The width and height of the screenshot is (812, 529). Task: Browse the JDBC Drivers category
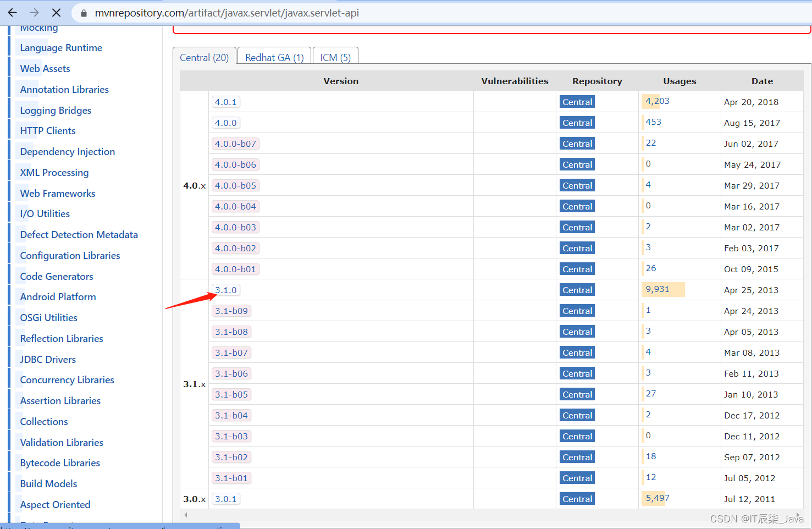(x=47, y=359)
